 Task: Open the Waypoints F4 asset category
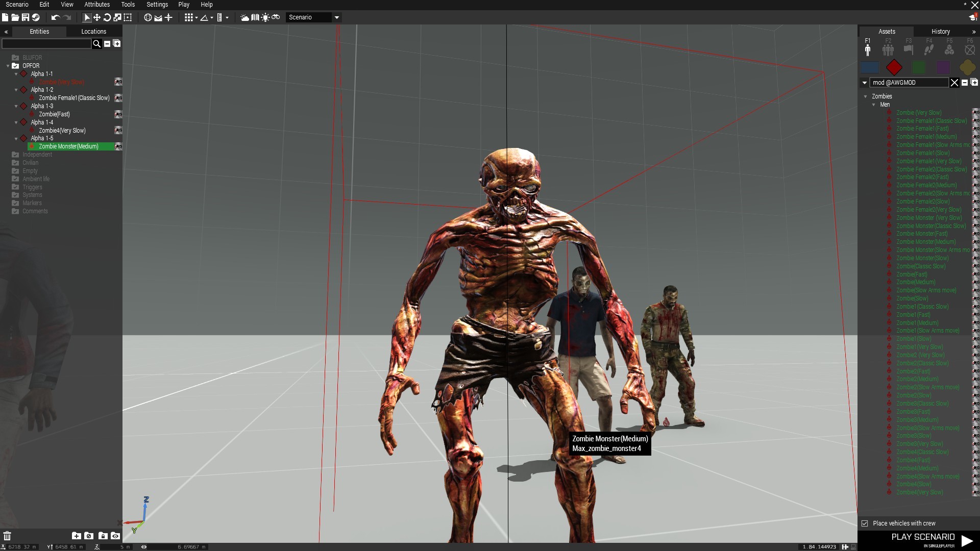point(929,47)
